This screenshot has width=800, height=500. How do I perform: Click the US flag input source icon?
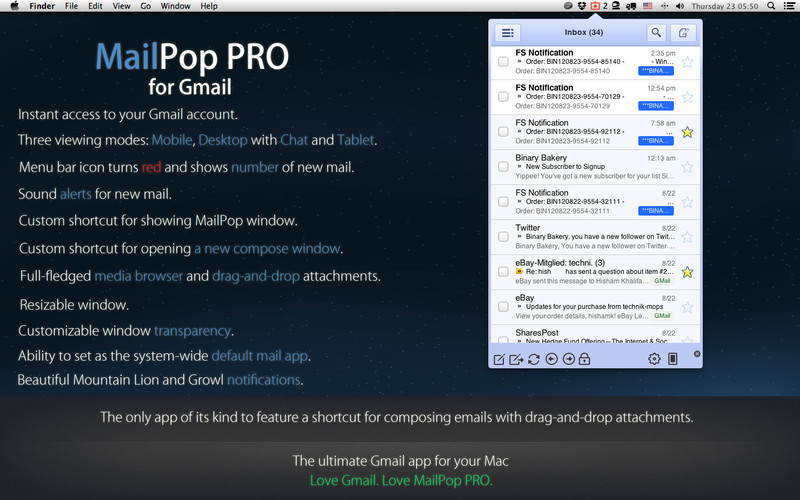(647, 6)
